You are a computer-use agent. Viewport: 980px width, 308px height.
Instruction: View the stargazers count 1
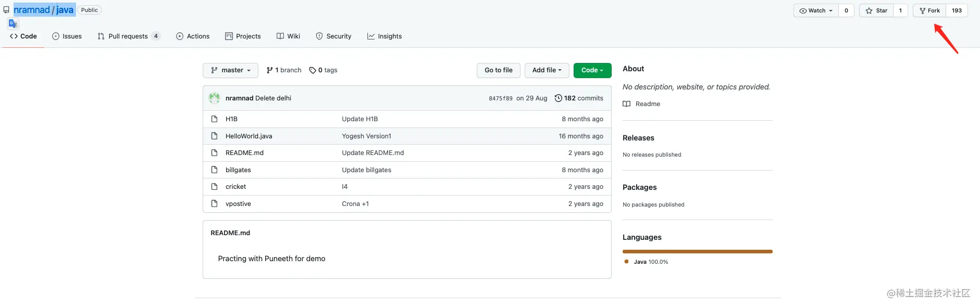tap(900, 10)
